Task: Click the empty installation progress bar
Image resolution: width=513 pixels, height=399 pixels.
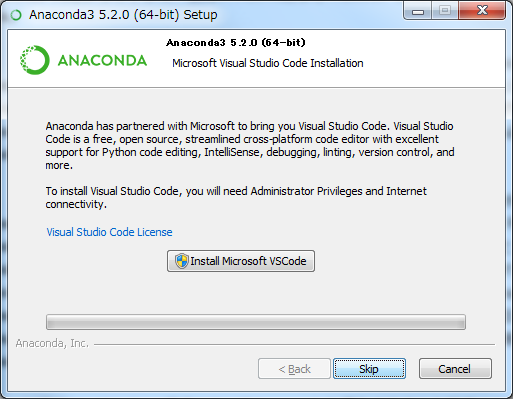Action: (x=256, y=322)
